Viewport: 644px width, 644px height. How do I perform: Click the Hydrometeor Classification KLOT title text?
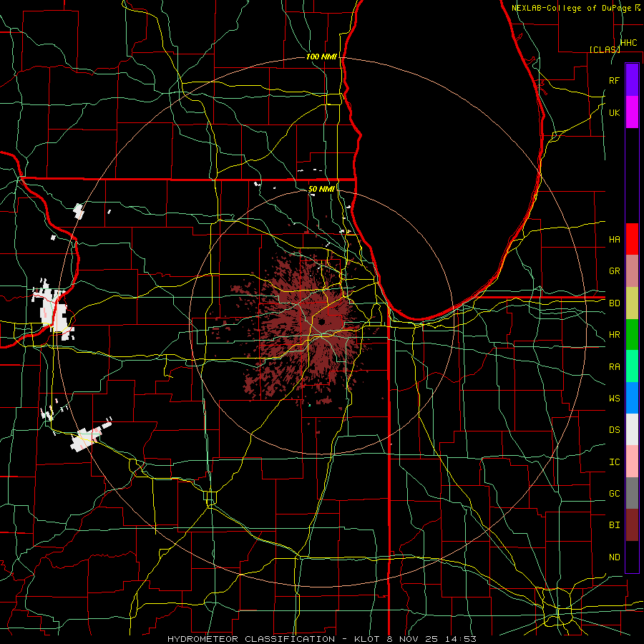pos(322,639)
